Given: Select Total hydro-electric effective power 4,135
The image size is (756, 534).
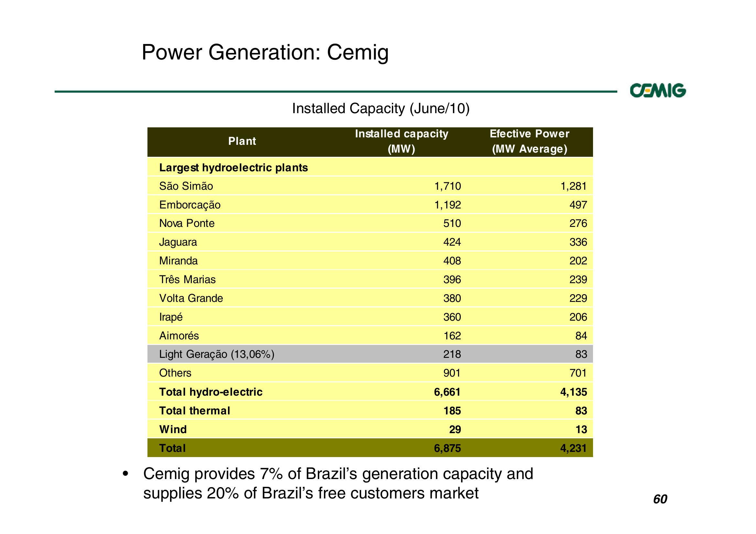Looking at the screenshot, I should click(574, 392).
